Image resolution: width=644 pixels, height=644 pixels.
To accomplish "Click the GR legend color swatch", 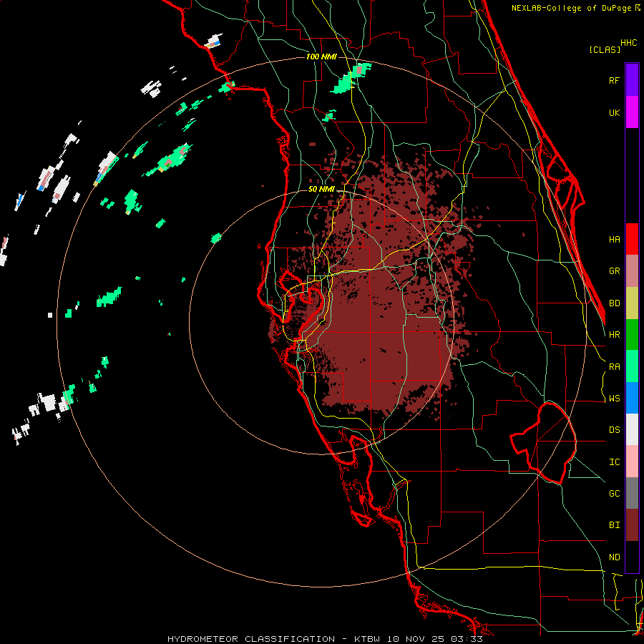I will (x=632, y=270).
